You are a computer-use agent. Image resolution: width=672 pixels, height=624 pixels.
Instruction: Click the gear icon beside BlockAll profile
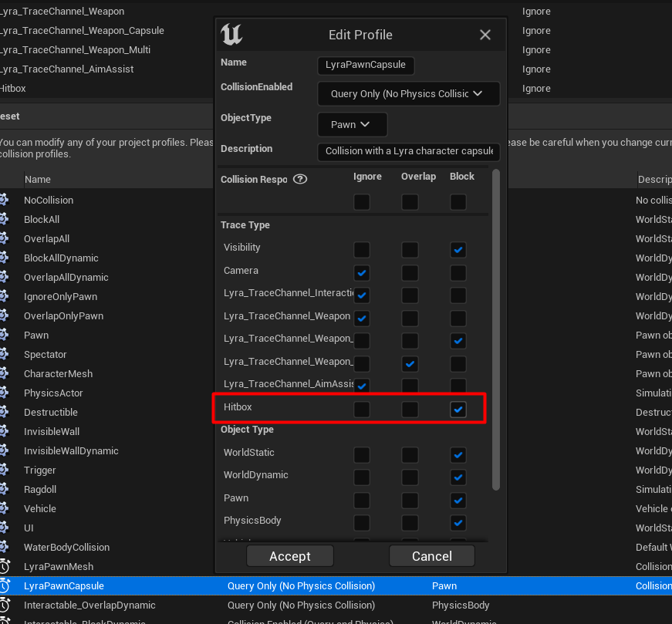4,219
